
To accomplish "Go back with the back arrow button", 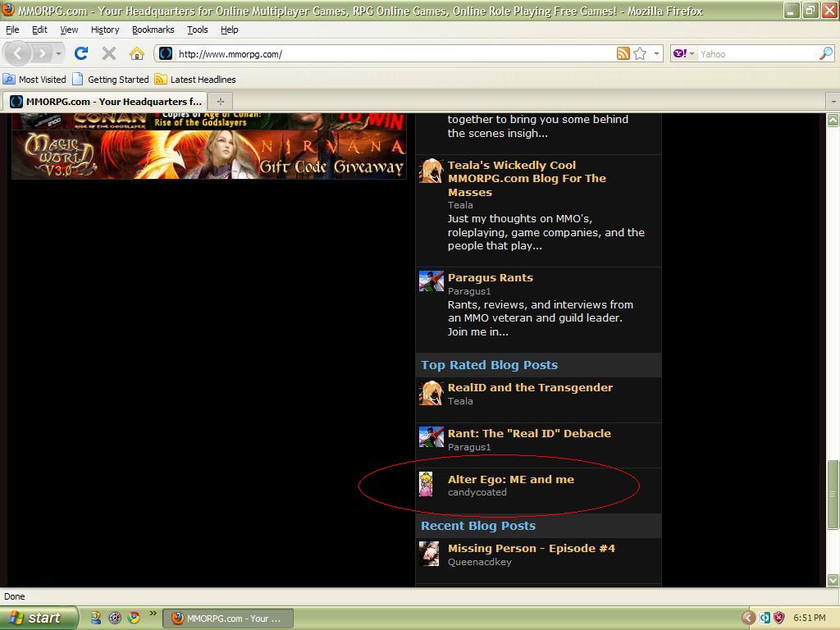I will coord(18,53).
